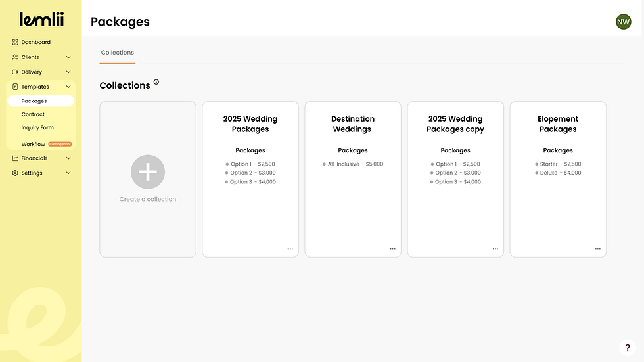Go to Dashboard in sidebar
The width and height of the screenshot is (644, 362).
pos(35,42)
